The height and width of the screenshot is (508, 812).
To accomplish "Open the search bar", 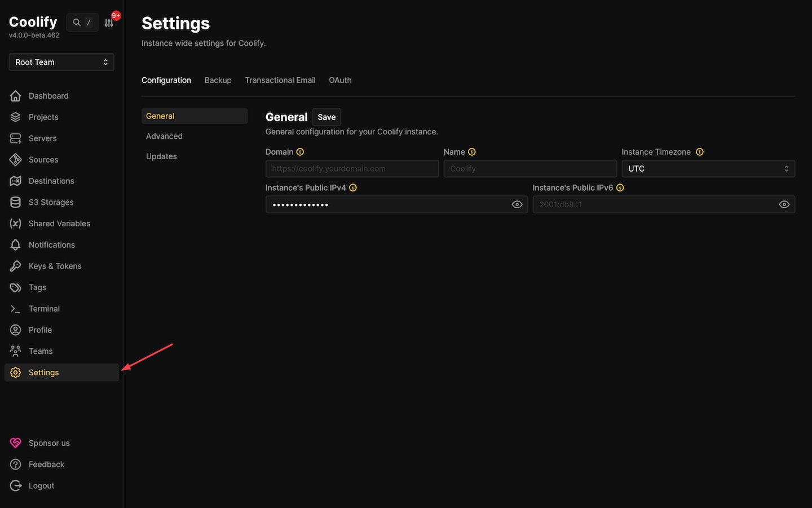I will [x=82, y=22].
